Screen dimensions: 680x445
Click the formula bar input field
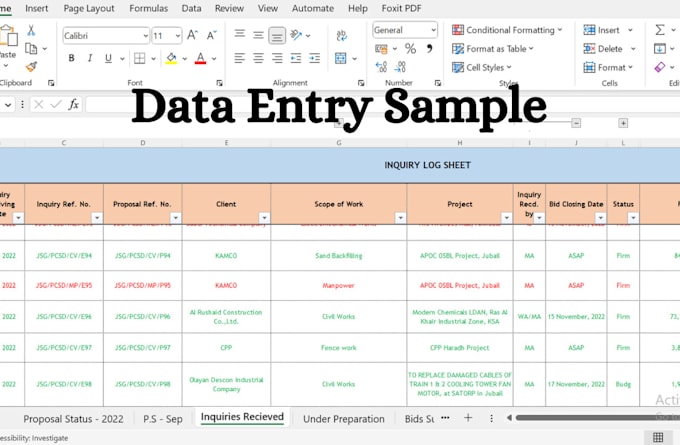(382, 105)
